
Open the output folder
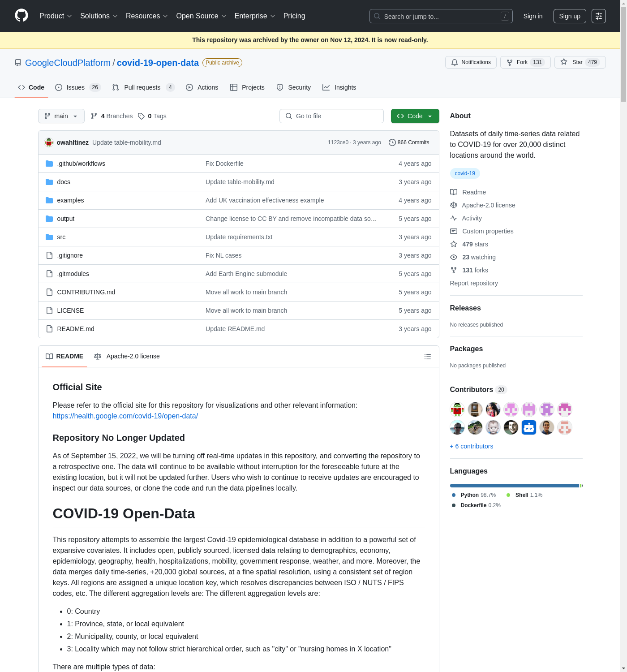coord(66,219)
